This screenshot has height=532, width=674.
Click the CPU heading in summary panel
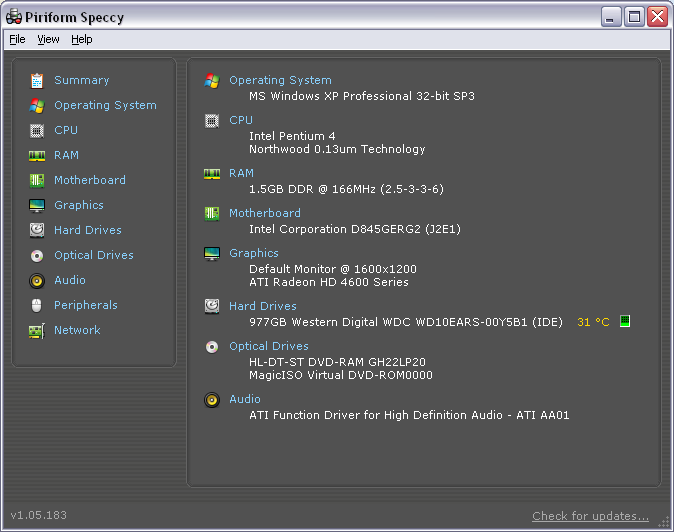pyautogui.click(x=241, y=120)
